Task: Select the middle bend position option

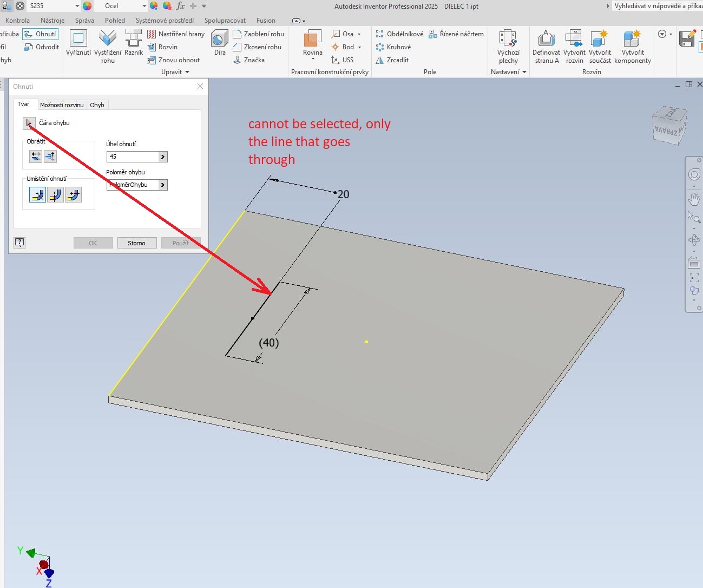Action: 55,195
